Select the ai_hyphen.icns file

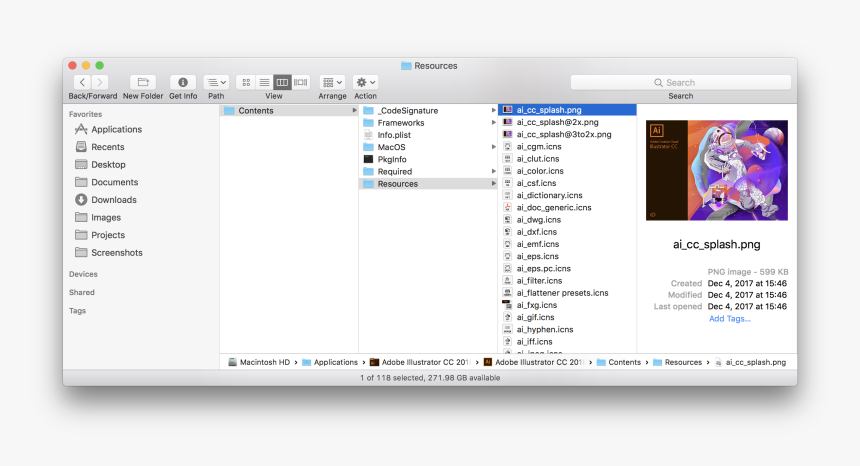pos(567,329)
